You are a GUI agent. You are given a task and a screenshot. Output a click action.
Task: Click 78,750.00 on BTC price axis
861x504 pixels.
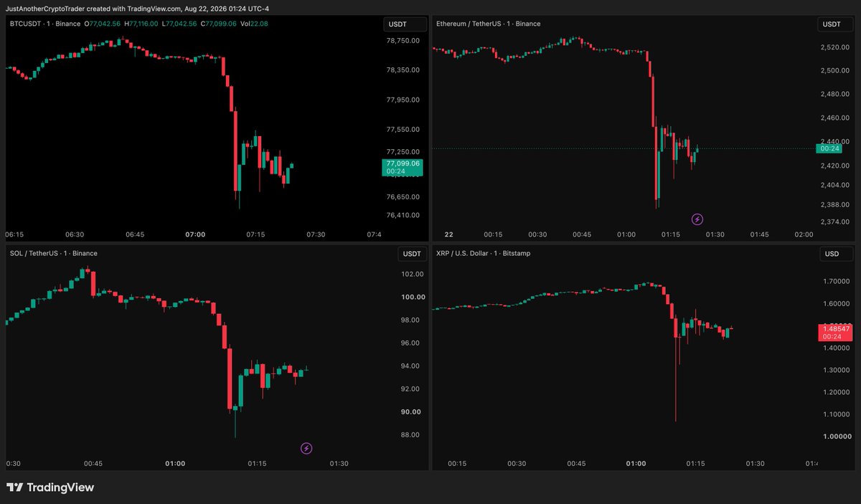[403, 41]
